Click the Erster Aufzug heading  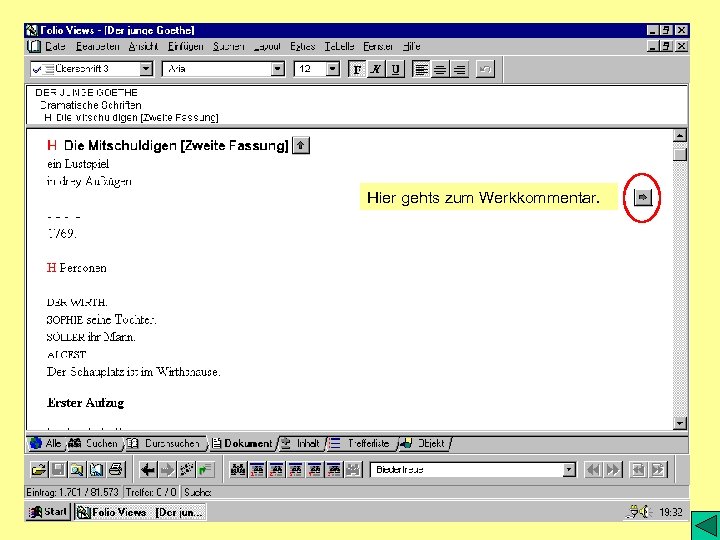(85, 403)
